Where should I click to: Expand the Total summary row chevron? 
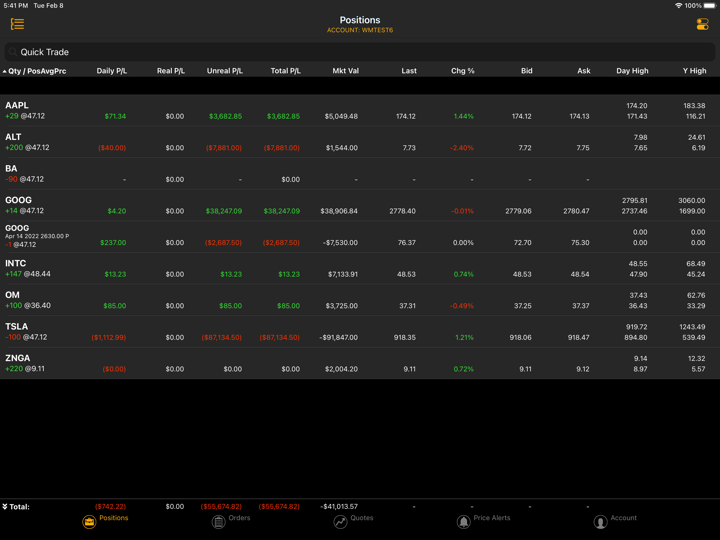5,507
